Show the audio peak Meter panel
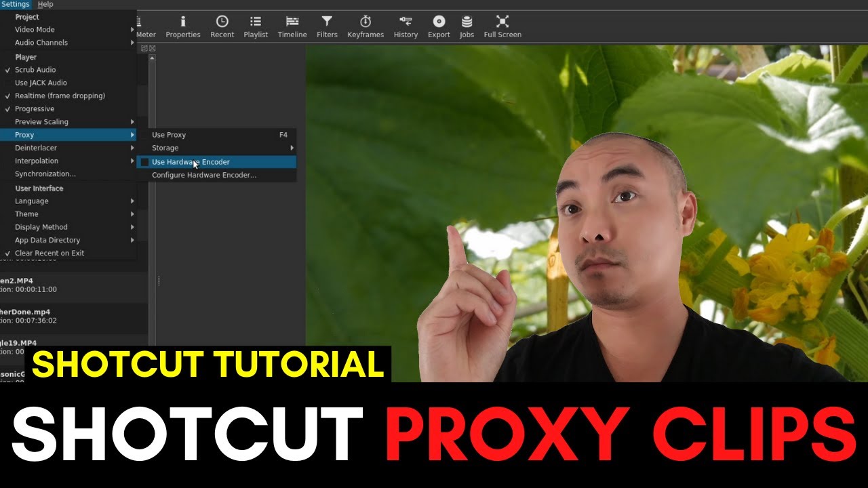Image resolution: width=868 pixels, height=488 pixels. click(x=146, y=27)
